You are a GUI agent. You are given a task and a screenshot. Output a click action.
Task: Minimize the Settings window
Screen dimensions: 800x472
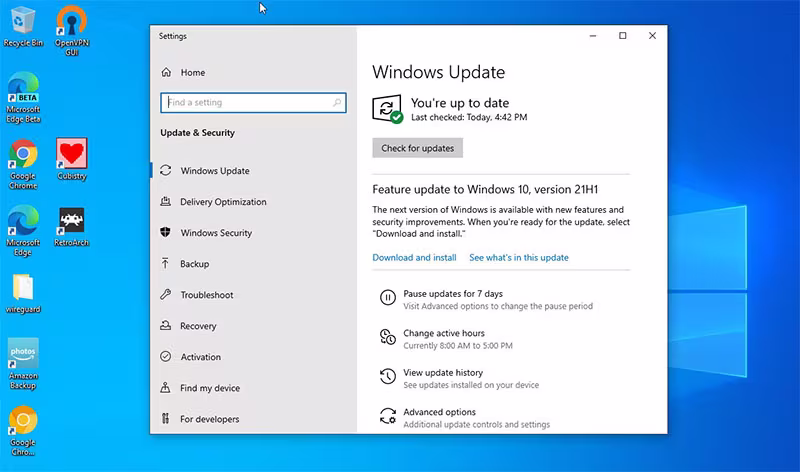[593, 36]
